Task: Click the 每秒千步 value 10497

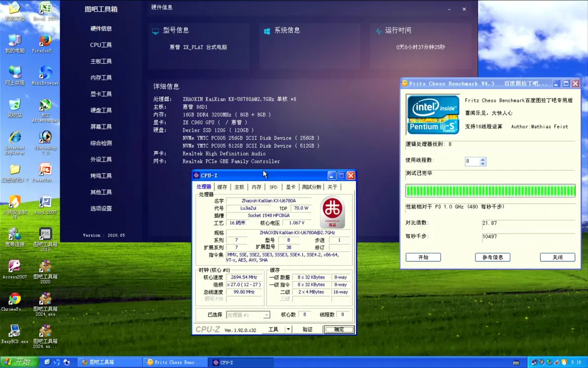Action: (x=490, y=237)
